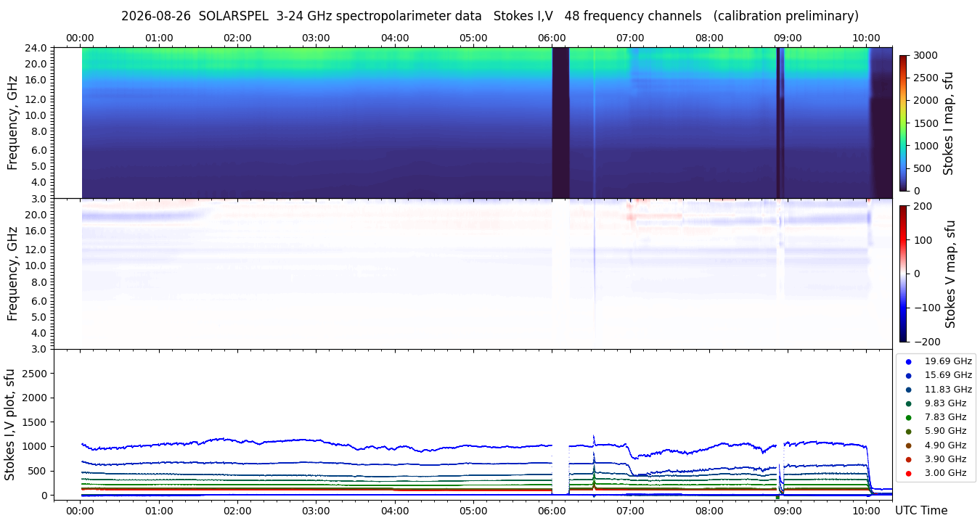Click the UTC Time axis label
Viewport: 980px width, 526px height.
921,511
